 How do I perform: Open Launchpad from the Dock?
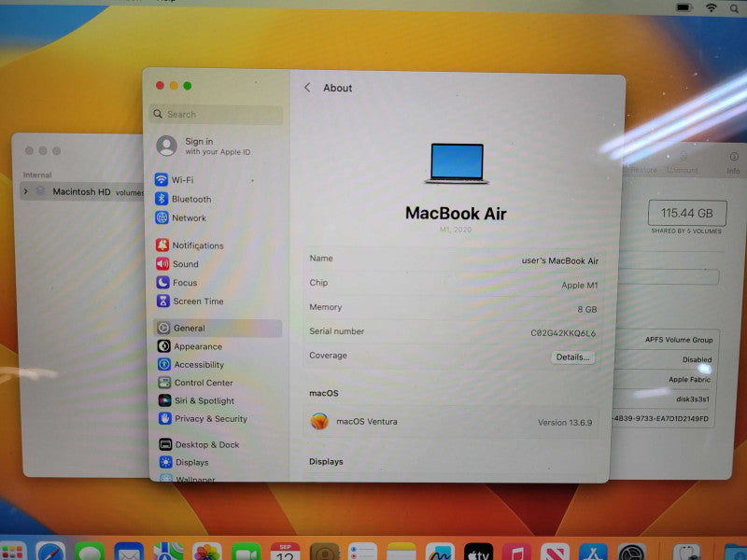point(12,553)
